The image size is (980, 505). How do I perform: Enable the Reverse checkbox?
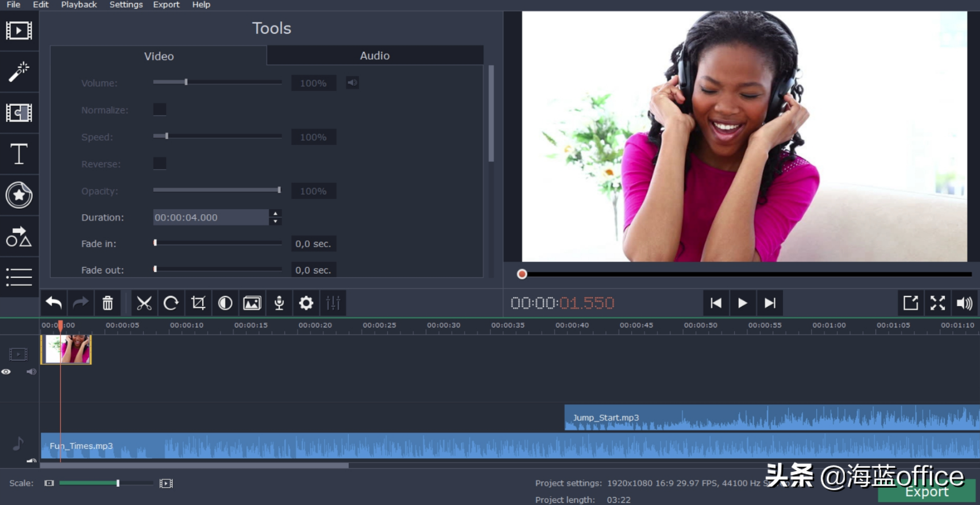(160, 164)
